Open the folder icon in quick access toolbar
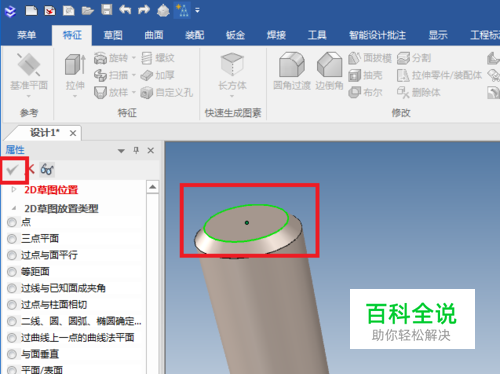500x374 pixels. click(88, 10)
